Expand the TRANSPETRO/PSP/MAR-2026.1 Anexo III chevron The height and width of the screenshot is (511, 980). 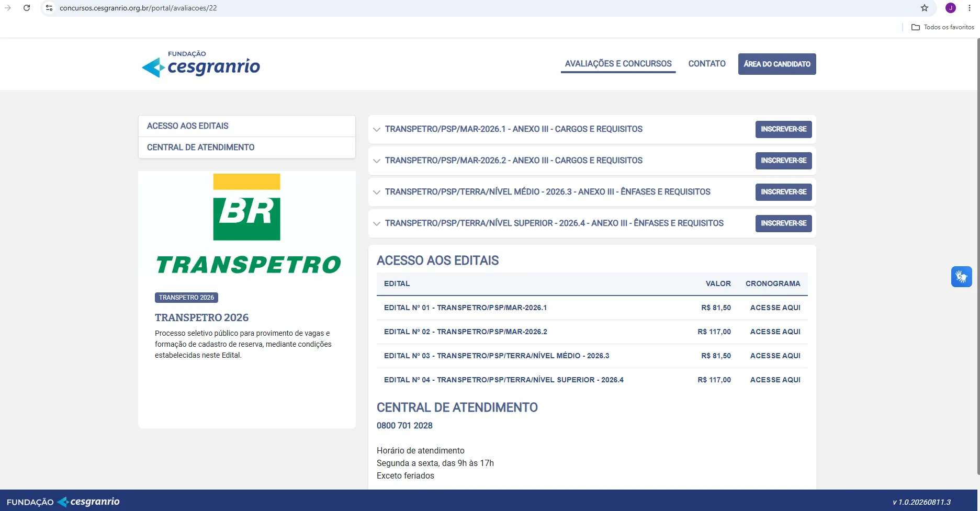(x=377, y=130)
